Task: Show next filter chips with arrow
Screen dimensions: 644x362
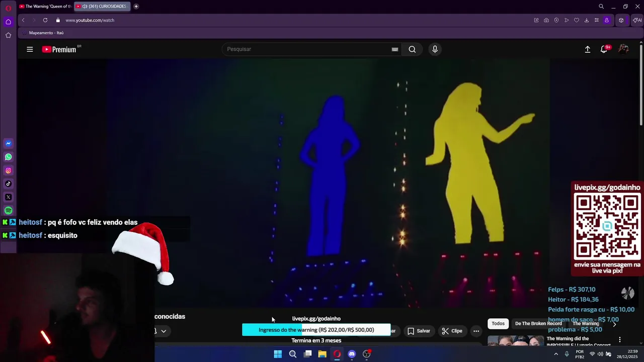Action: tap(614, 324)
